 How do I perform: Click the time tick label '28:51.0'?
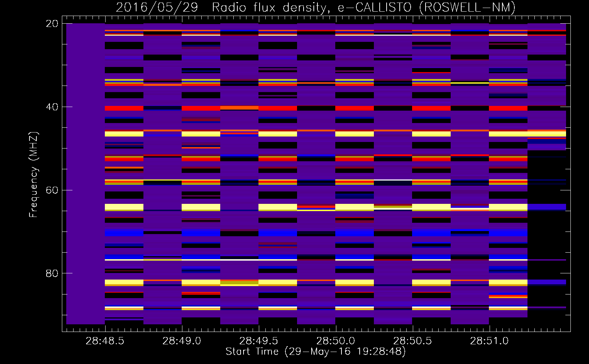(489, 341)
